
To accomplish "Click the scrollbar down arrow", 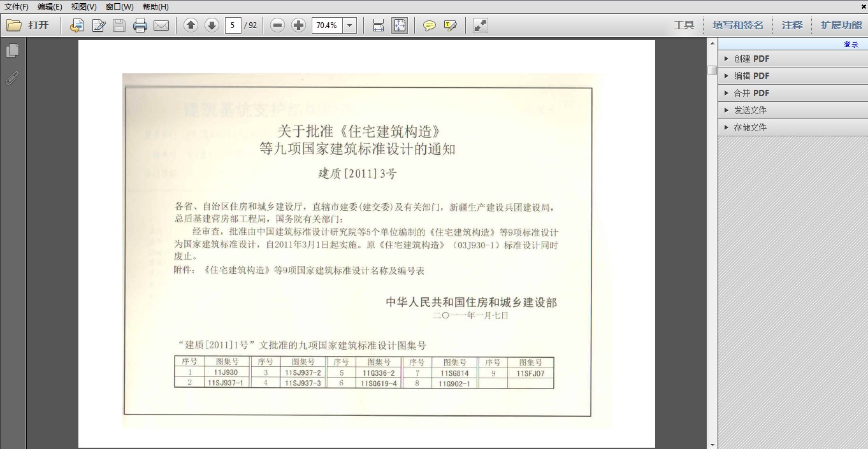I will 712,445.
